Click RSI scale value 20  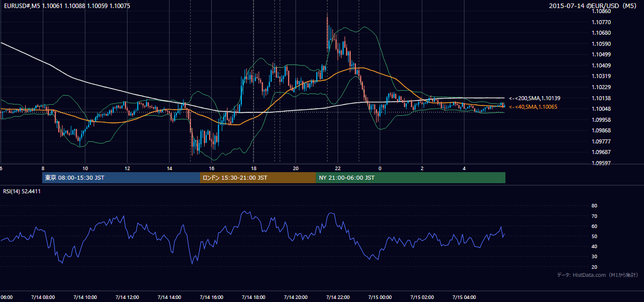[595, 267]
